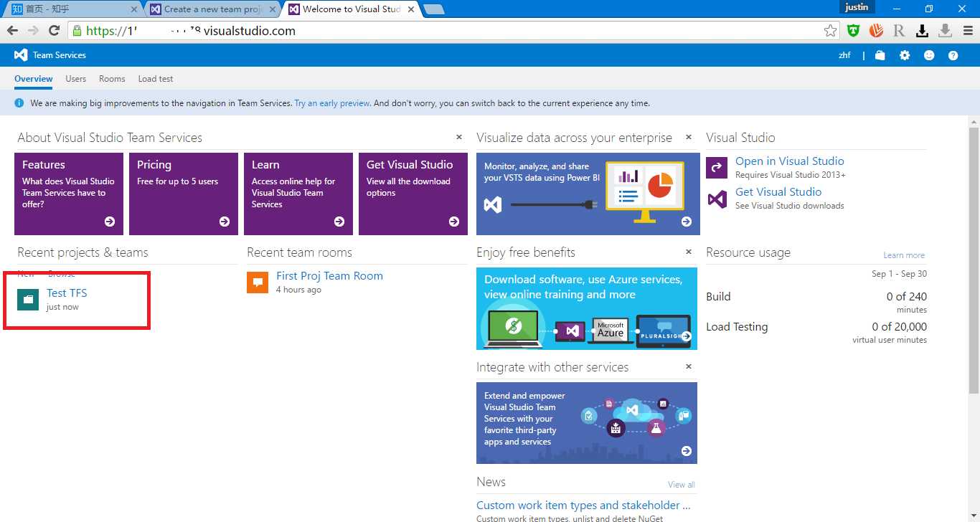Screen dimensions: 980x522
Task: Click the orange hand extension icon
Action: (876, 31)
